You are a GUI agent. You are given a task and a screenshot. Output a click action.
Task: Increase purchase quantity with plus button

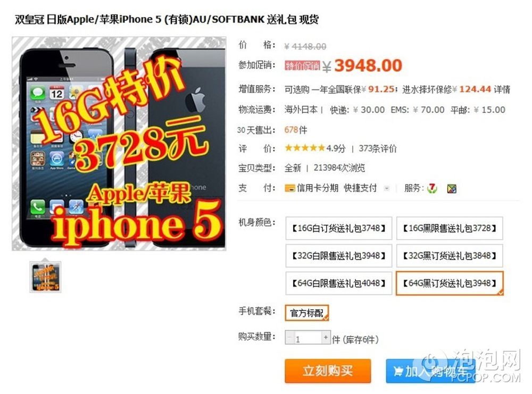tap(326, 338)
